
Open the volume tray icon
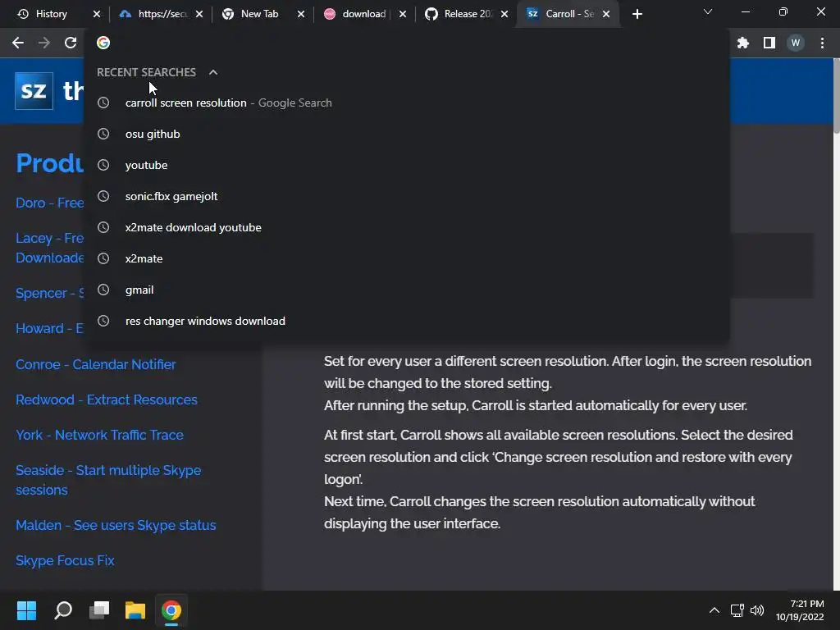[x=757, y=610]
